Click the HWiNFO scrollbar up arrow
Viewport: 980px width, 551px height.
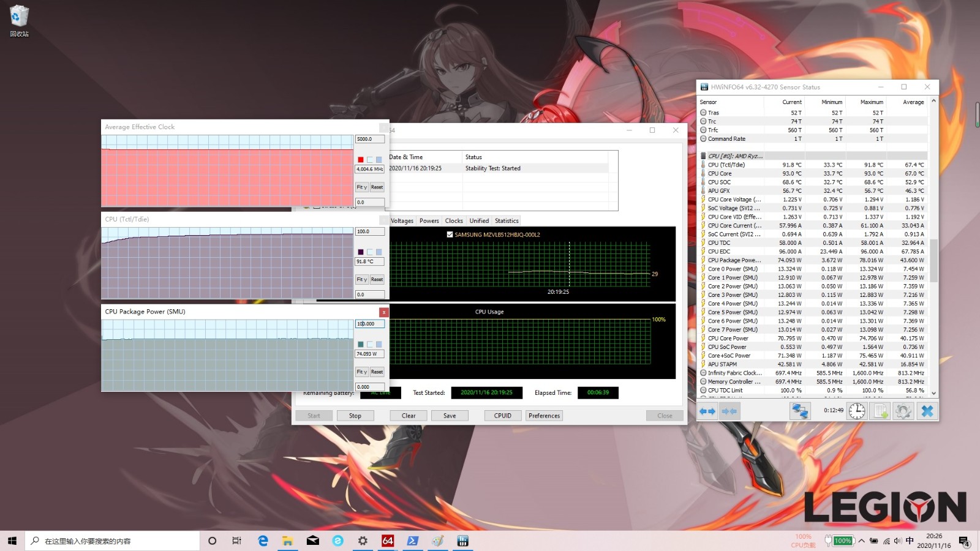(x=933, y=100)
